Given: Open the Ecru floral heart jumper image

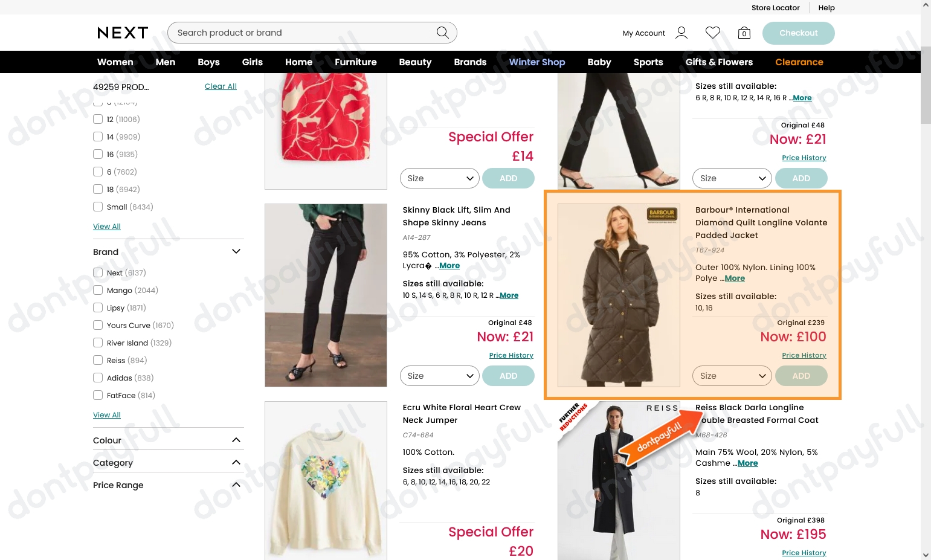Looking at the screenshot, I should click(x=326, y=481).
